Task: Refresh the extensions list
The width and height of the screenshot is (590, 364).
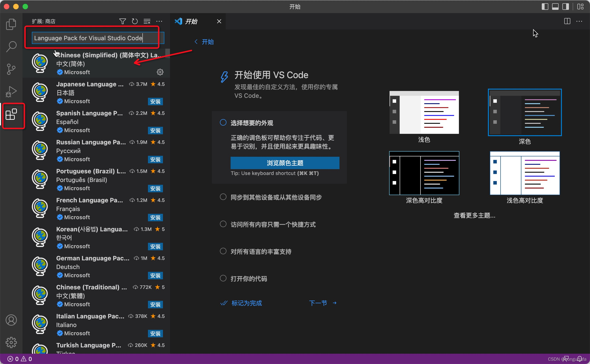Action: click(135, 22)
